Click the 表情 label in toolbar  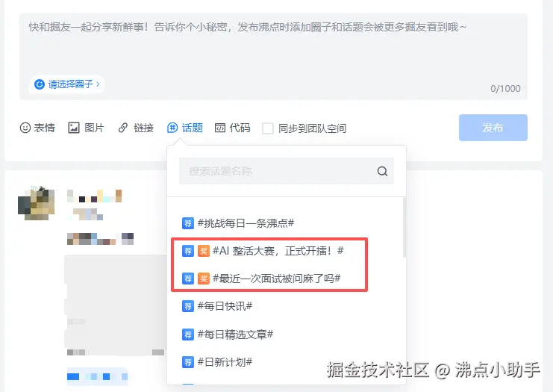coord(45,128)
